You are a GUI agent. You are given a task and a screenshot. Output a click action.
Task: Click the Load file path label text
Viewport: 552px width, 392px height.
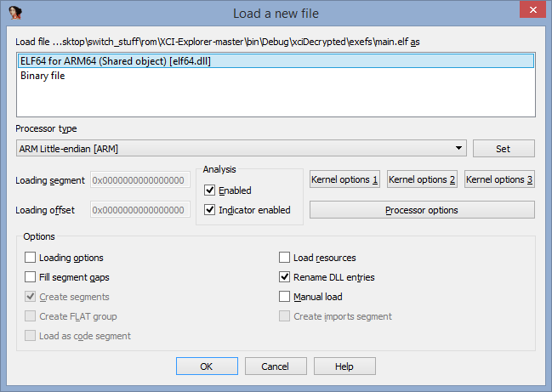[218, 42]
